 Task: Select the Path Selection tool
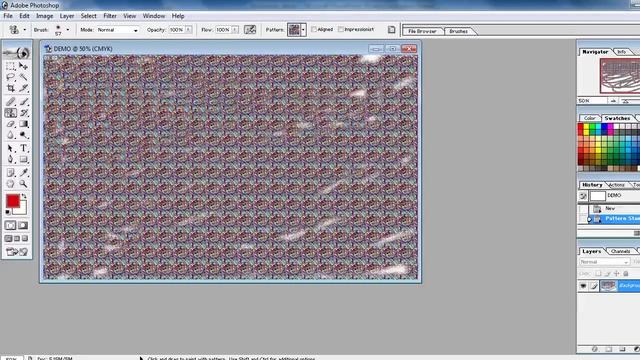coord(11,149)
